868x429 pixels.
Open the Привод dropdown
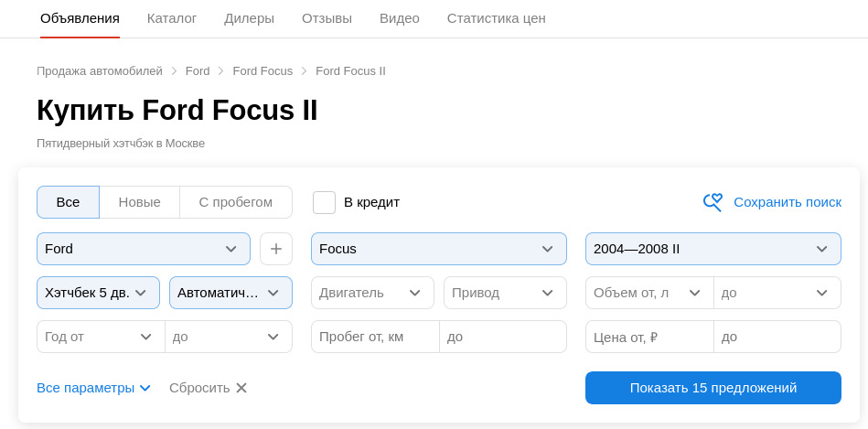(506, 293)
